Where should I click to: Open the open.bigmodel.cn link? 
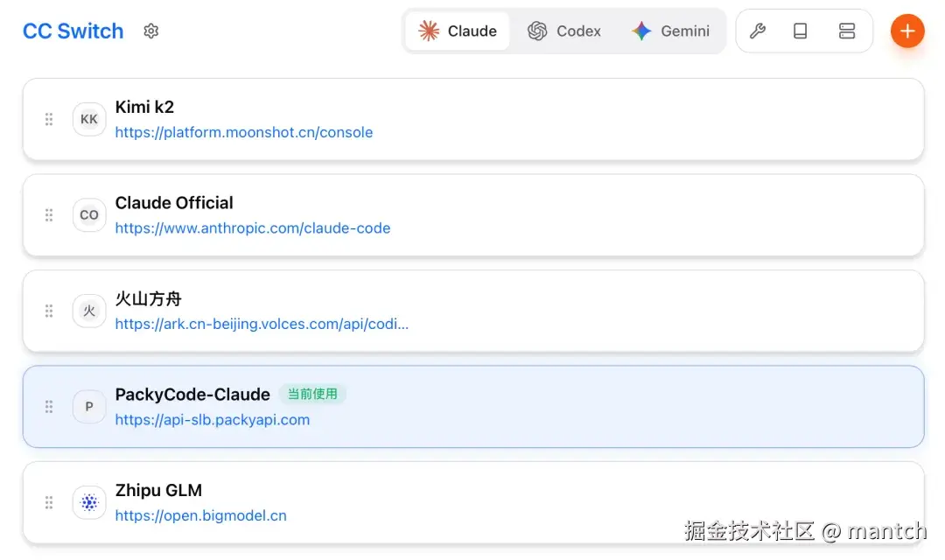click(201, 515)
